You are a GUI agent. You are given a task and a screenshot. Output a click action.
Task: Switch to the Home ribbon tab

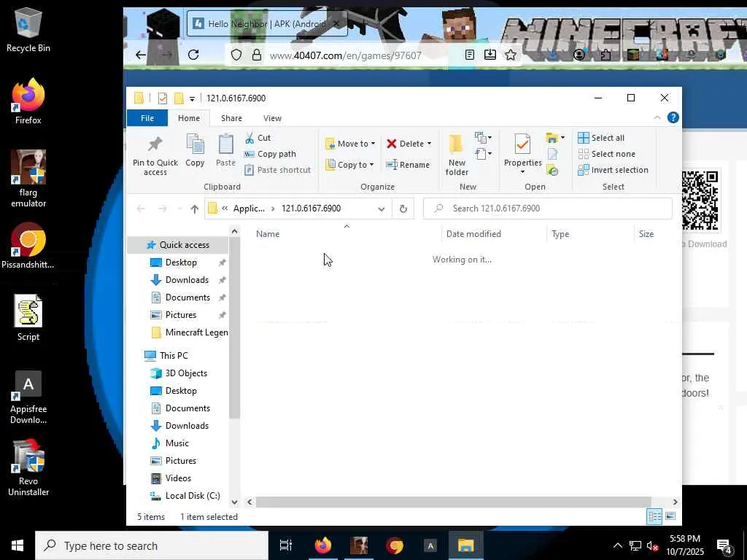(189, 118)
